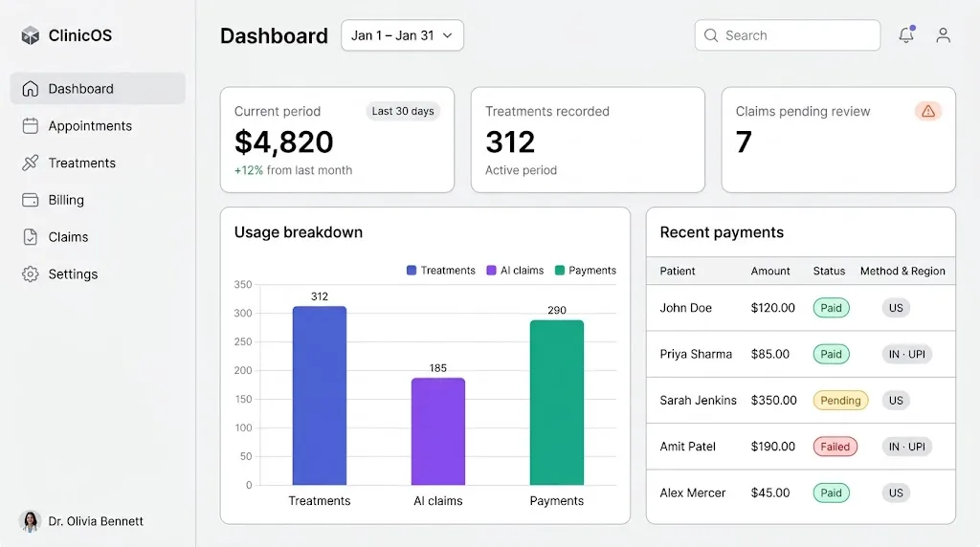The height and width of the screenshot is (547, 980).
Task: Click the Recent payments heading
Action: (722, 232)
